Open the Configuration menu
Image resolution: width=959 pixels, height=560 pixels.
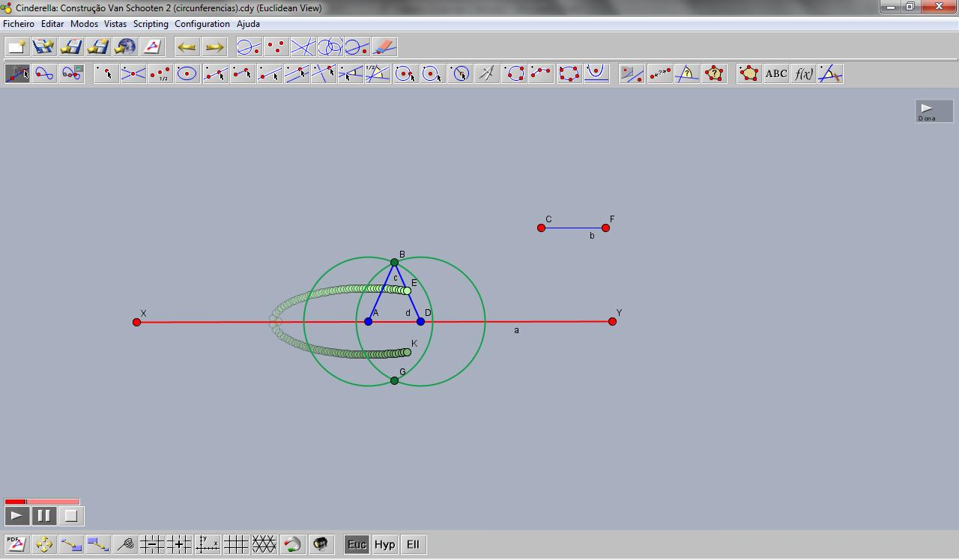tap(202, 24)
